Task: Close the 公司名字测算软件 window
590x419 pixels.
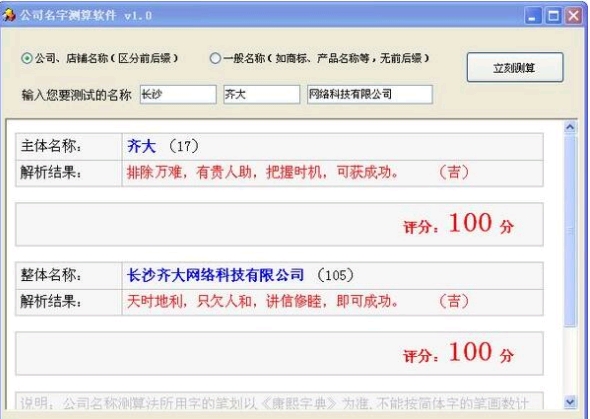Action: [574, 16]
